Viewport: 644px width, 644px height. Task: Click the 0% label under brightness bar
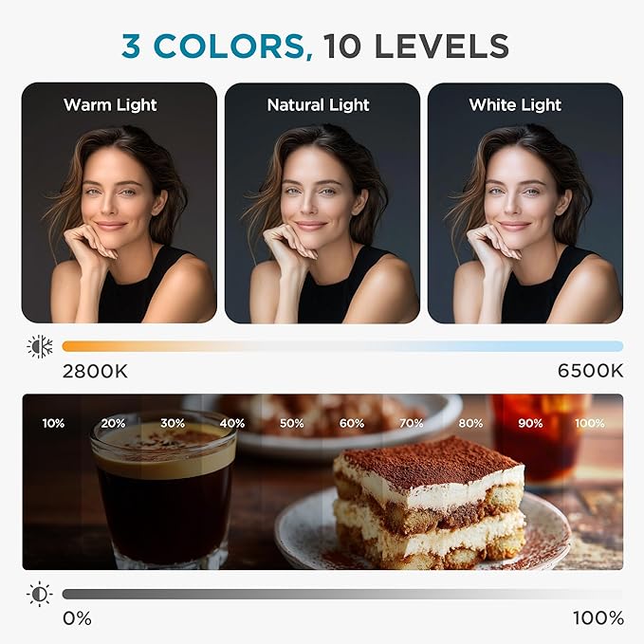(77, 618)
